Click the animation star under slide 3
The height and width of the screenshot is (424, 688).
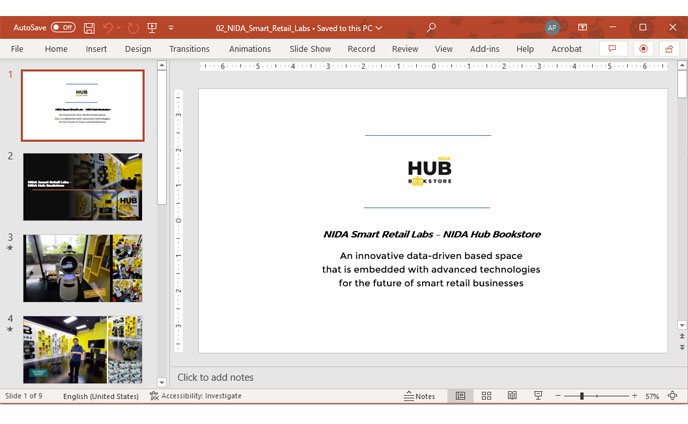click(10, 248)
